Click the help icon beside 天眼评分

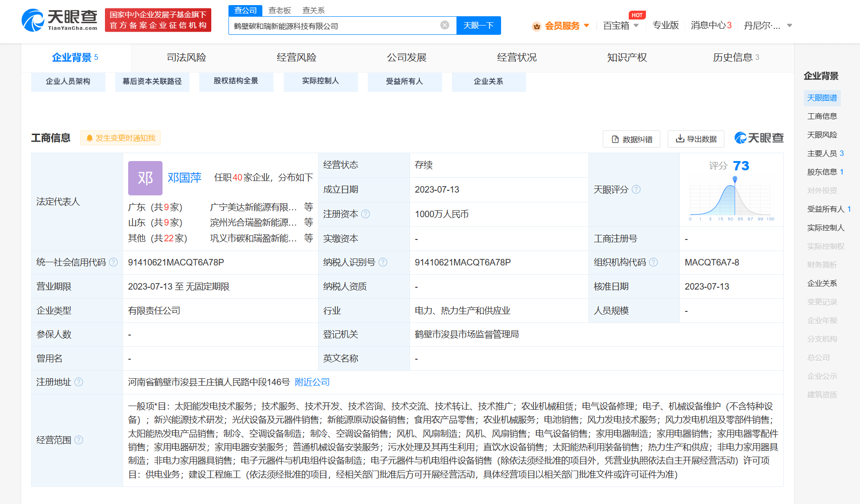tap(636, 189)
